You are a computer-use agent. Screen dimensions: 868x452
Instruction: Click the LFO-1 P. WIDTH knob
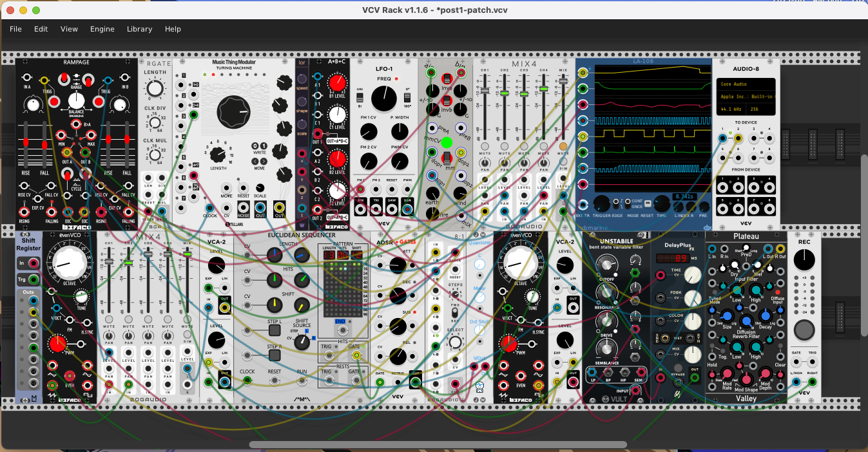(400, 132)
